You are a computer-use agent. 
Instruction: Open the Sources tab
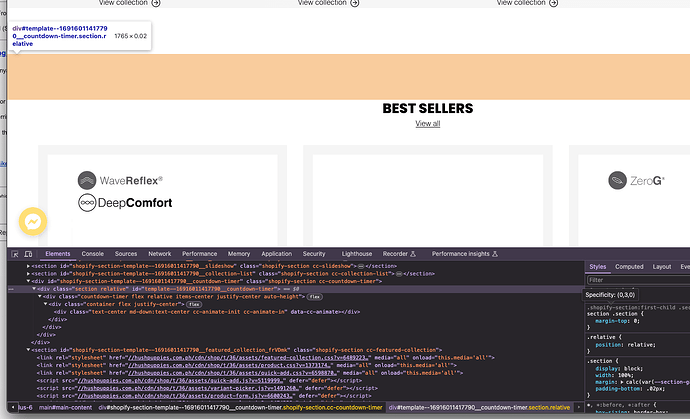click(126, 254)
